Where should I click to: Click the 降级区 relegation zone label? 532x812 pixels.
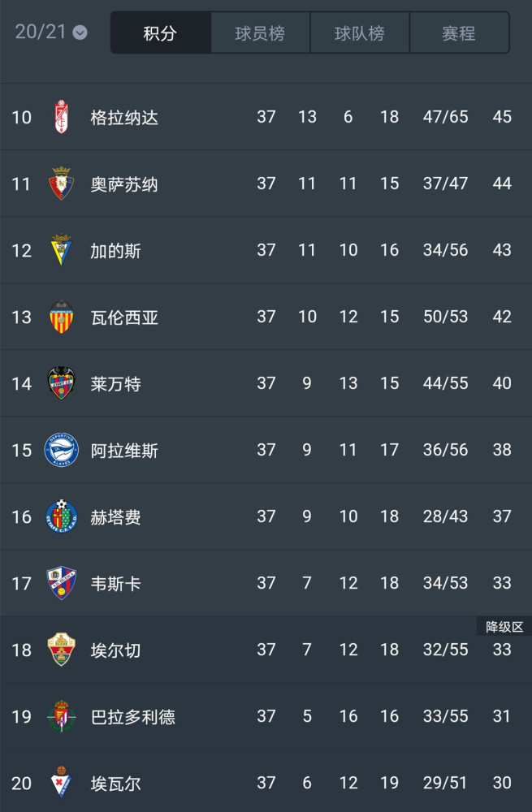tap(504, 627)
